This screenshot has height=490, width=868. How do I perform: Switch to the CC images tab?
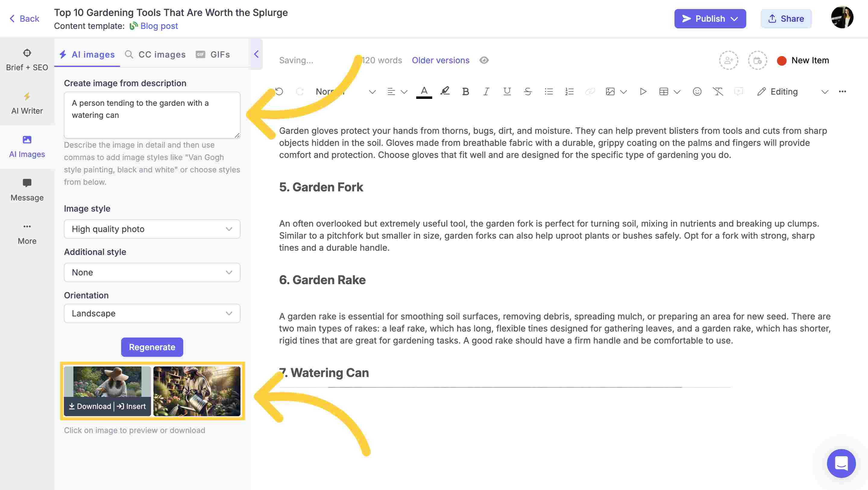155,55
